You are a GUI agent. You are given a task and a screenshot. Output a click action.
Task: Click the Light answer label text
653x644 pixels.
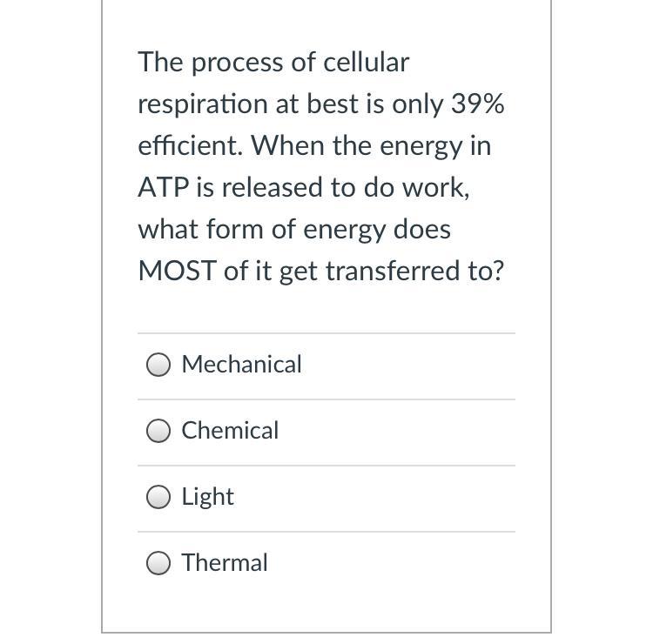tap(207, 497)
